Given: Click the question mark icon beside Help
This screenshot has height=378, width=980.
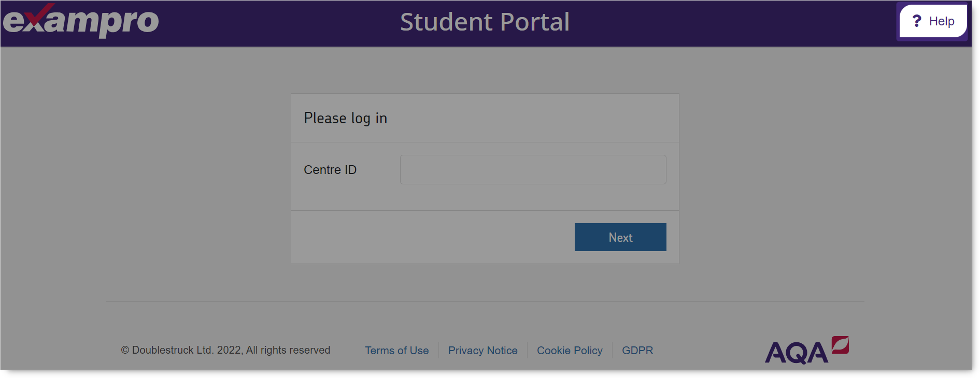Looking at the screenshot, I should (x=917, y=21).
